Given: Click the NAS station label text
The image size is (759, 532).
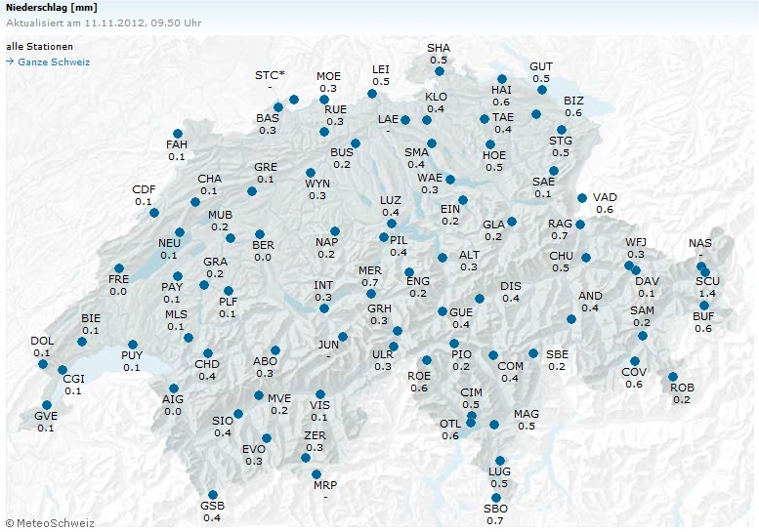Looking at the screenshot, I should (x=700, y=243).
